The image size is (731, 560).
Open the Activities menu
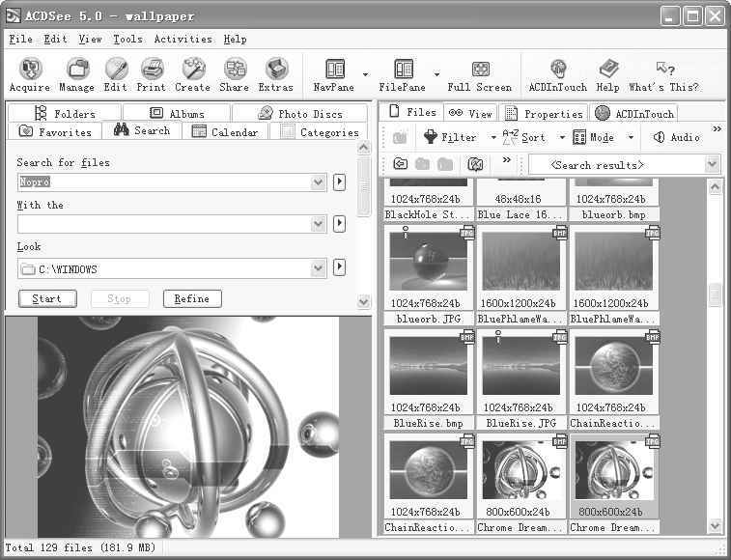[x=183, y=40]
